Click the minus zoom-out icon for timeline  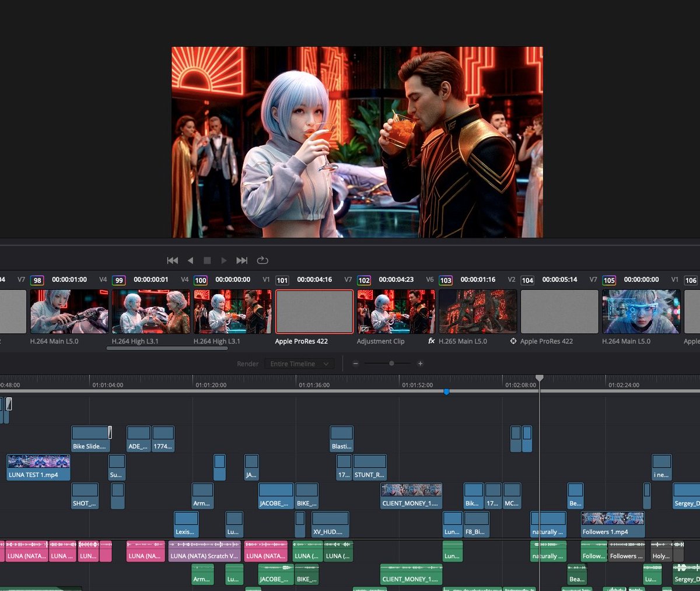[355, 363]
